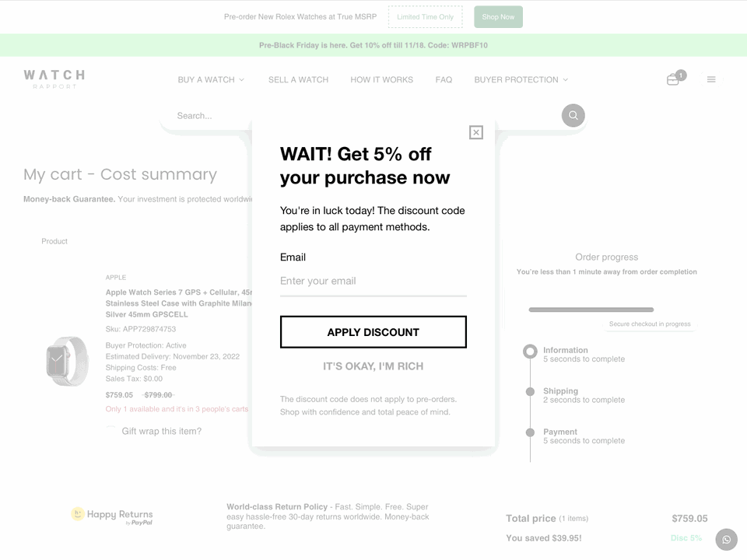The width and height of the screenshot is (747, 560).
Task: Click the Payment step circle in order progress
Action: pos(531,432)
